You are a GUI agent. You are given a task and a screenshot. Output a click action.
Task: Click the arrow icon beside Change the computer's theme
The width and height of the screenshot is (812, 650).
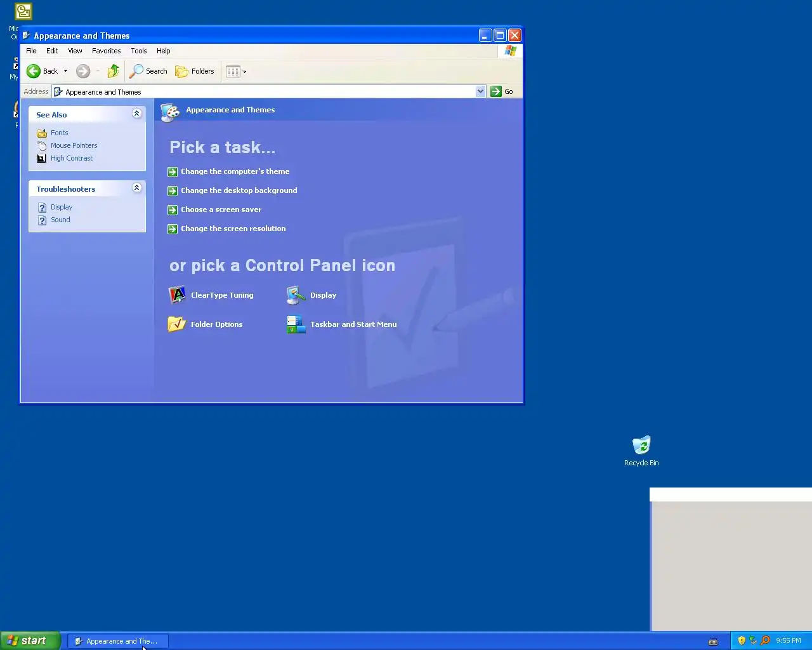click(x=173, y=172)
